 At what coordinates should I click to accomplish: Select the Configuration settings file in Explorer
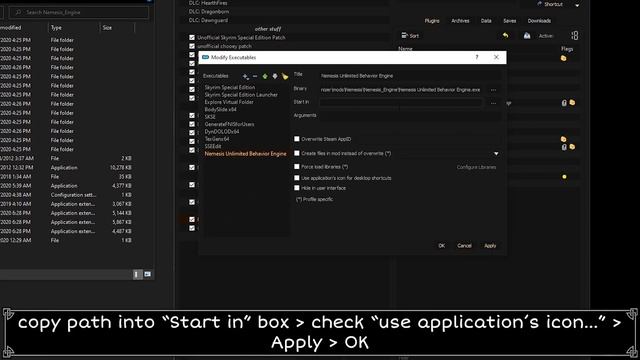(67, 195)
